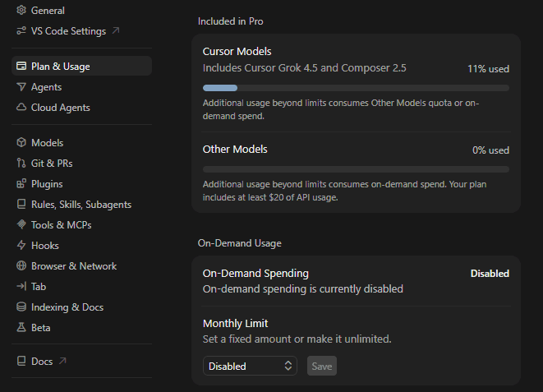Click the Plan & Usage card icon
This screenshot has width=543, height=392.
coord(21,66)
